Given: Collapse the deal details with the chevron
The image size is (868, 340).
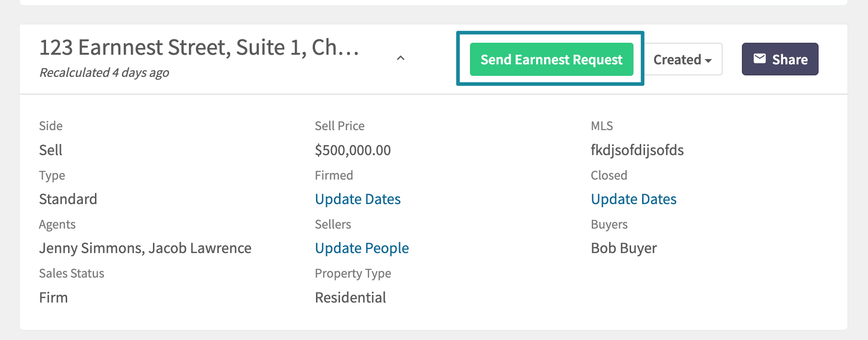Looking at the screenshot, I should point(401,58).
